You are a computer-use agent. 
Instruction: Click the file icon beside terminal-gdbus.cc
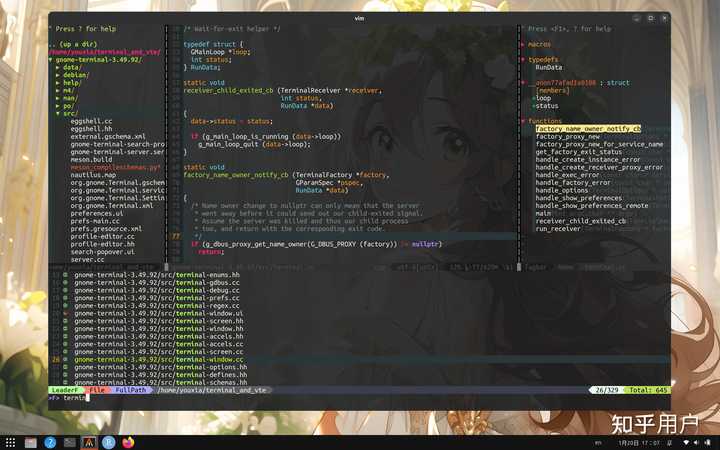(66, 283)
